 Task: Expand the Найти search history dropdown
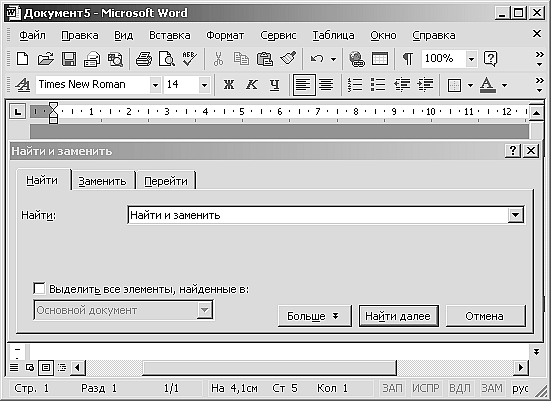[x=515, y=215]
